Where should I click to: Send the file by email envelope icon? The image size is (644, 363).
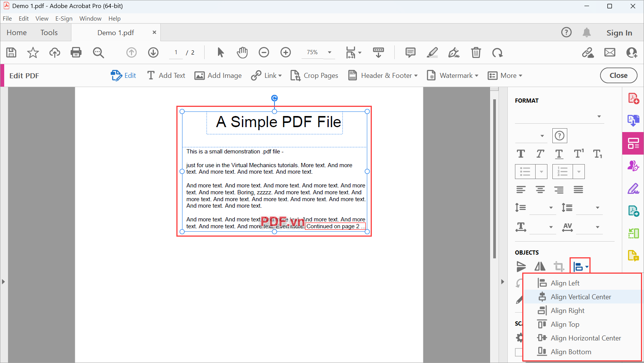pos(610,52)
